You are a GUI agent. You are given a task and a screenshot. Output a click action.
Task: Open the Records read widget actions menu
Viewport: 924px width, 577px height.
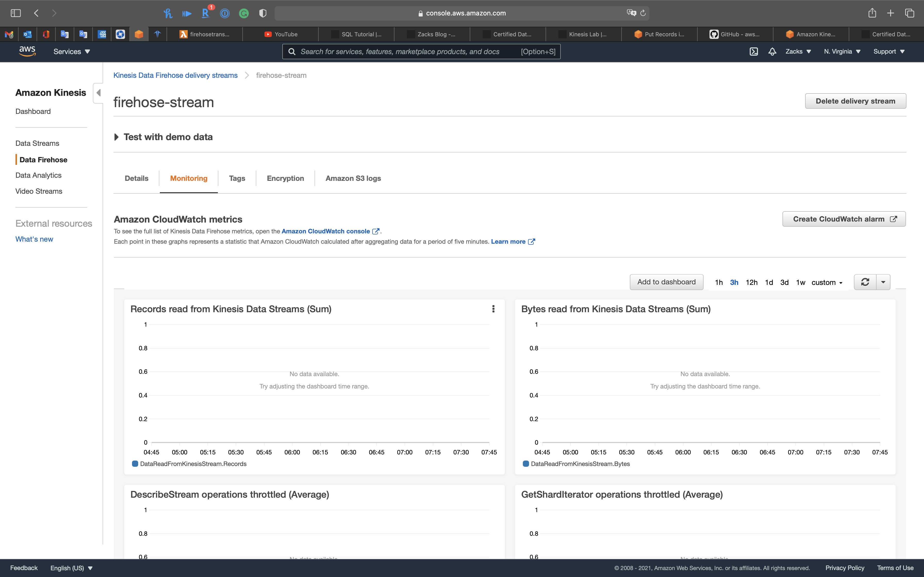[493, 309]
